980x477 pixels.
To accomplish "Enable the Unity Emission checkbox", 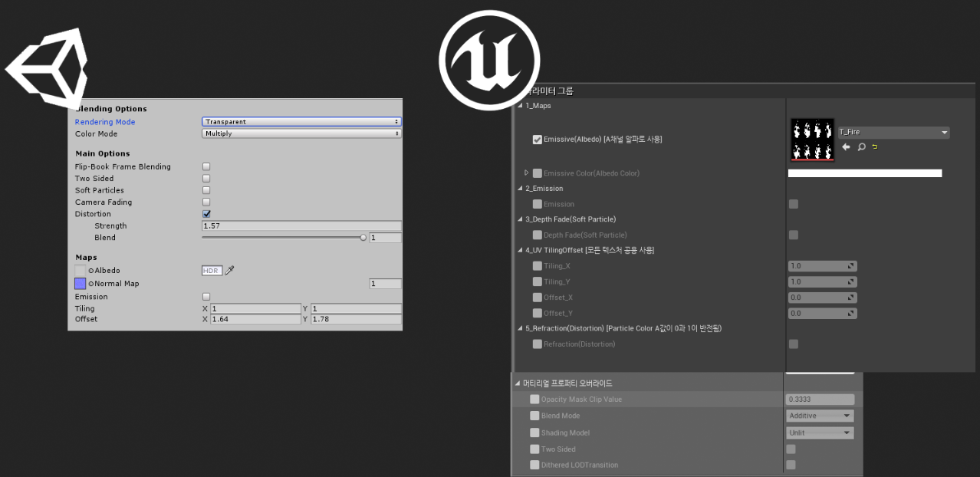I will 206,297.
